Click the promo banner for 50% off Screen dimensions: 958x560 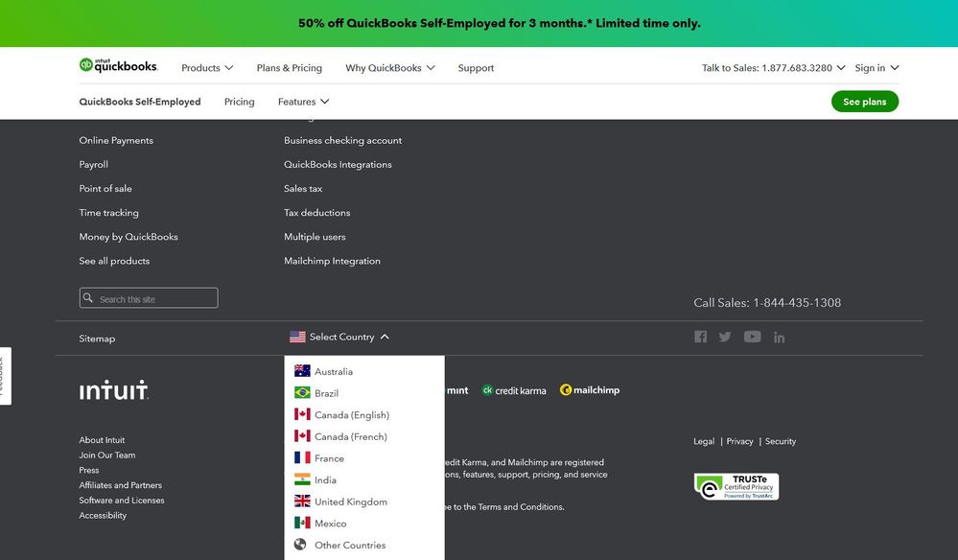pyautogui.click(x=500, y=23)
